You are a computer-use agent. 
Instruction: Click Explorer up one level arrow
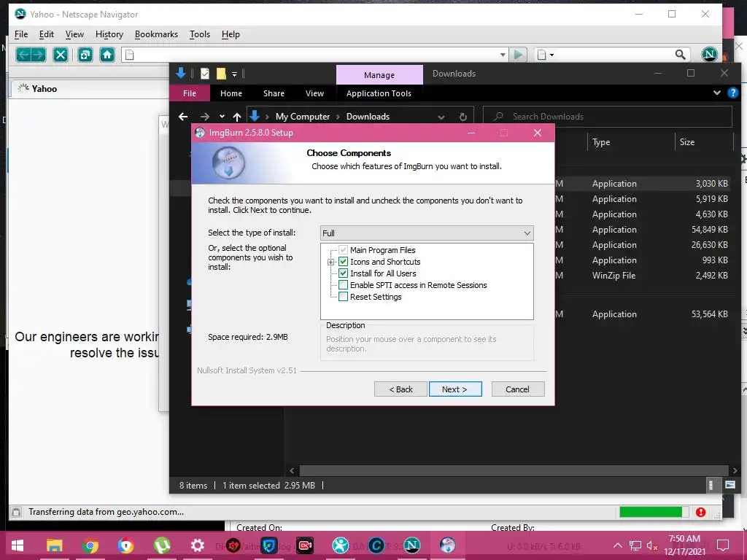pyautogui.click(x=237, y=116)
